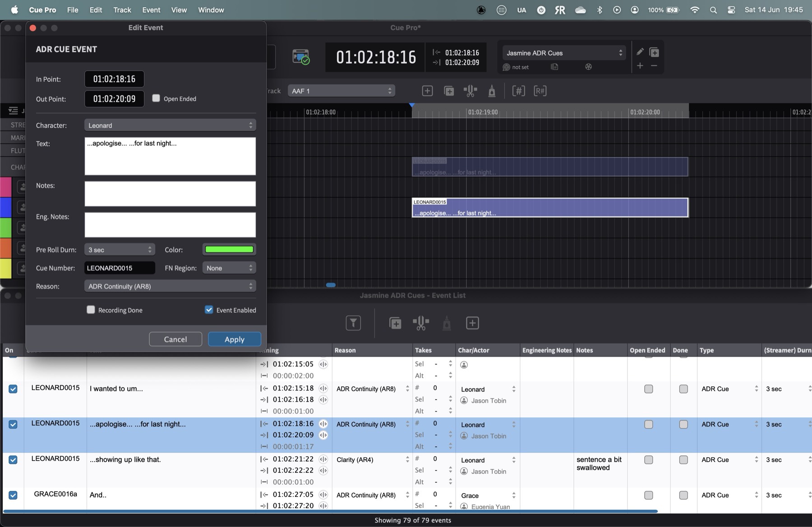The image size is (812, 527).
Task: Click the Type column header
Action: coord(729,350)
